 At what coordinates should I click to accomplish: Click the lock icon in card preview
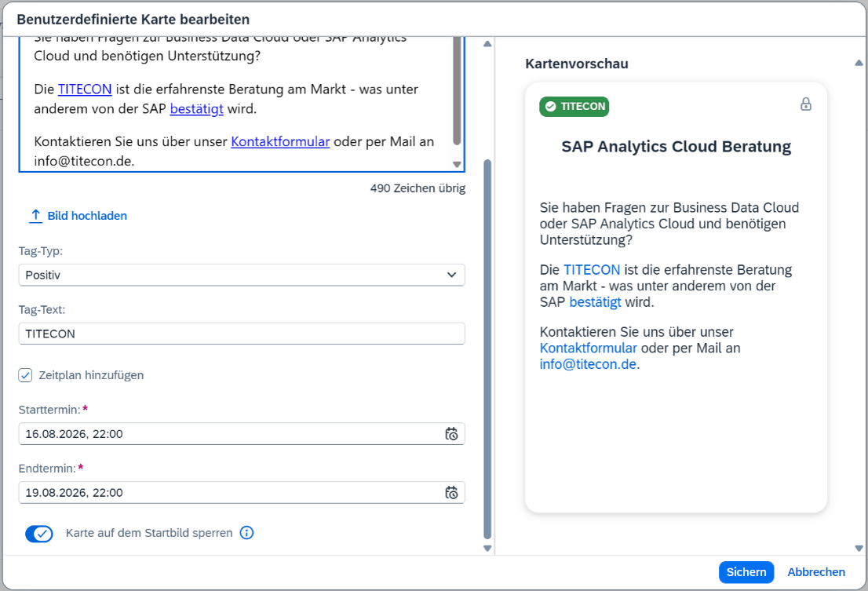pos(806,104)
